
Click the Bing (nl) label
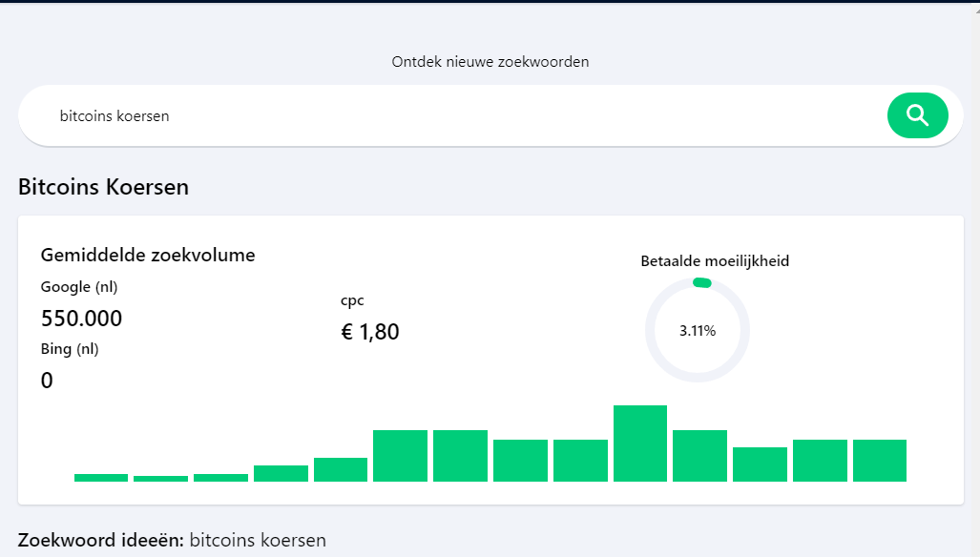tap(70, 349)
